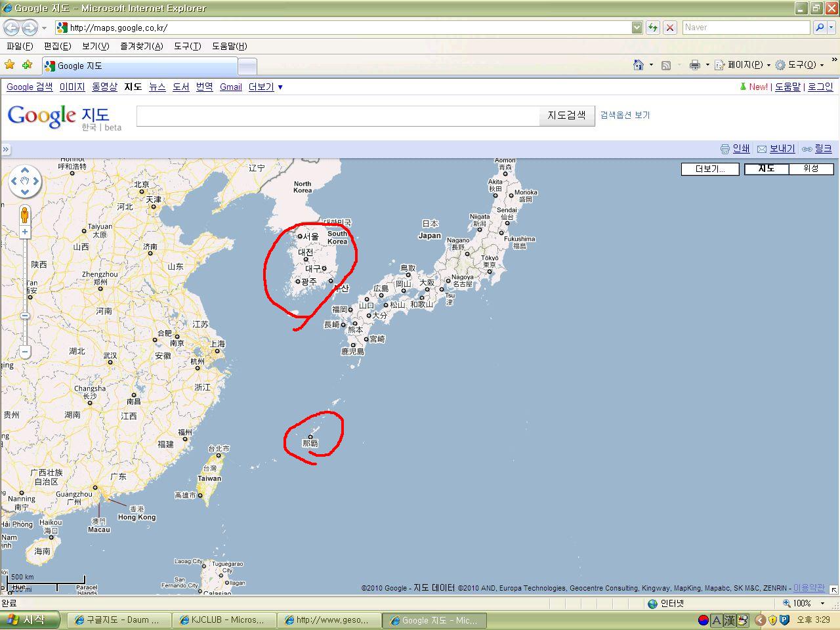The width and height of the screenshot is (840, 630).
Task: Expand the address bar URL history dropdown
Action: pyautogui.click(x=637, y=28)
